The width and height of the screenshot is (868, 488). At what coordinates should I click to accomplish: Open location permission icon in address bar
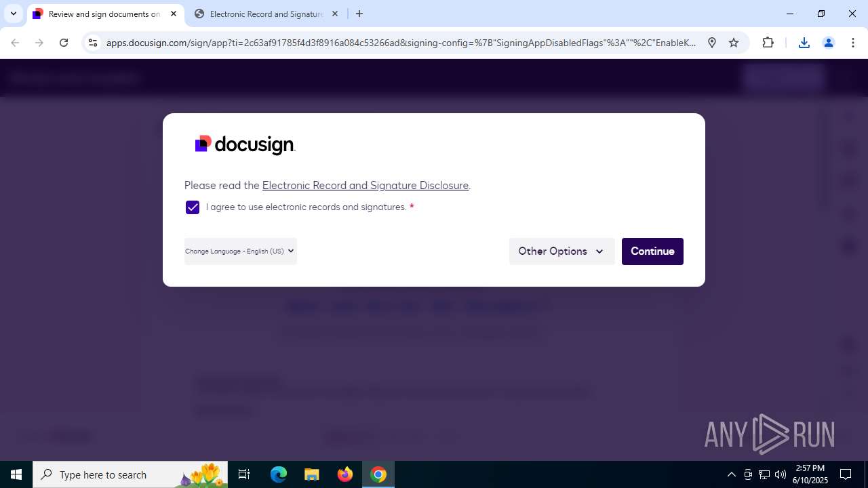click(712, 43)
